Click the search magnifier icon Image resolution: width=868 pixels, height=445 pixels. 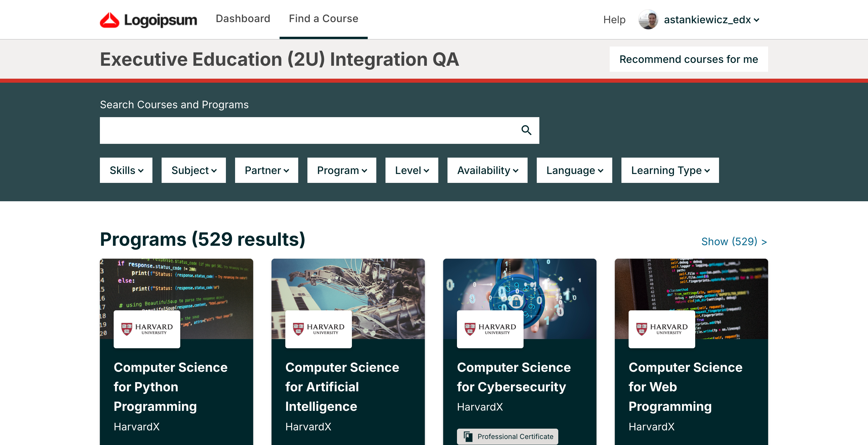[x=526, y=130]
